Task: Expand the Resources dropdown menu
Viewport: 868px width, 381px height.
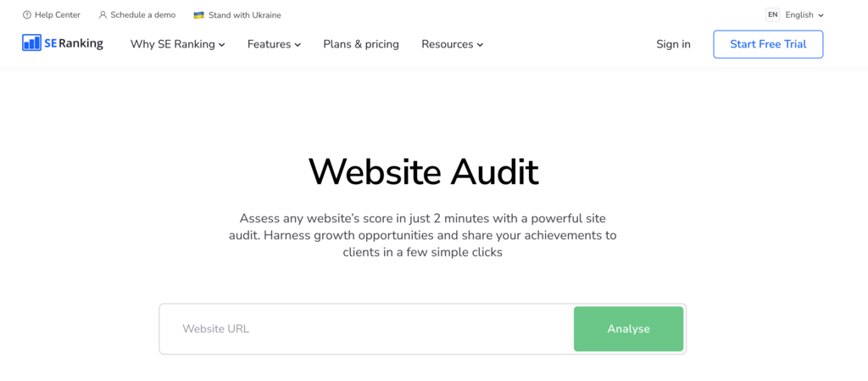Action: pyautogui.click(x=452, y=44)
